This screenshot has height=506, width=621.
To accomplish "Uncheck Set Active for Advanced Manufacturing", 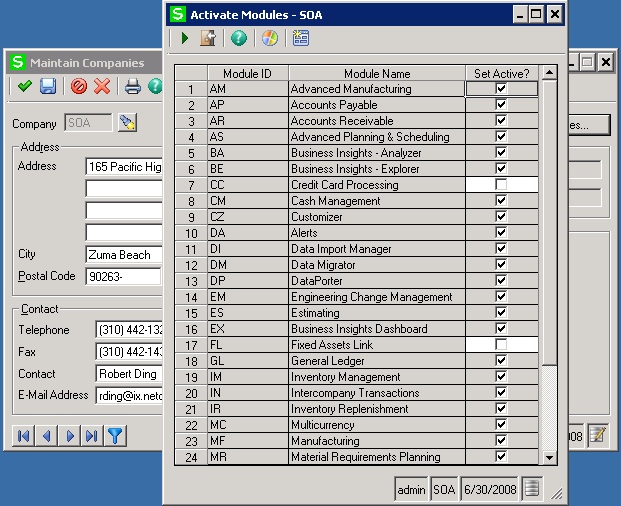I will [x=501, y=88].
